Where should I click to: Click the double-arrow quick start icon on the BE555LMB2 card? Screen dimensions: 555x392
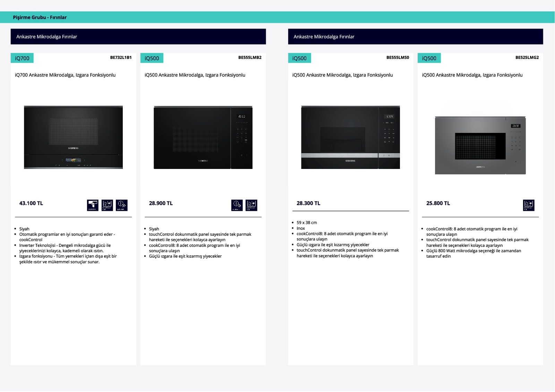(x=237, y=205)
